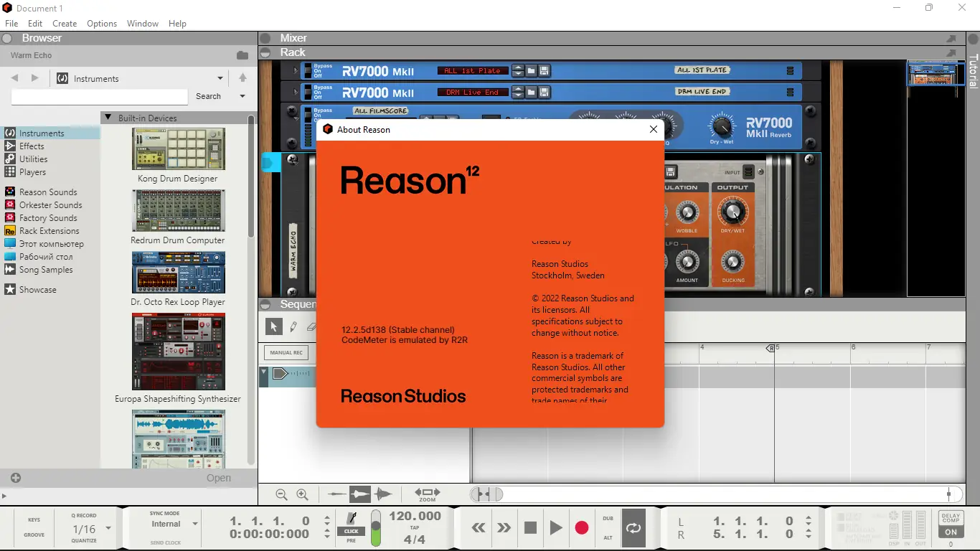Select the Pencil tool in the sequencer
This screenshot has width=980, height=551.
[x=293, y=326]
